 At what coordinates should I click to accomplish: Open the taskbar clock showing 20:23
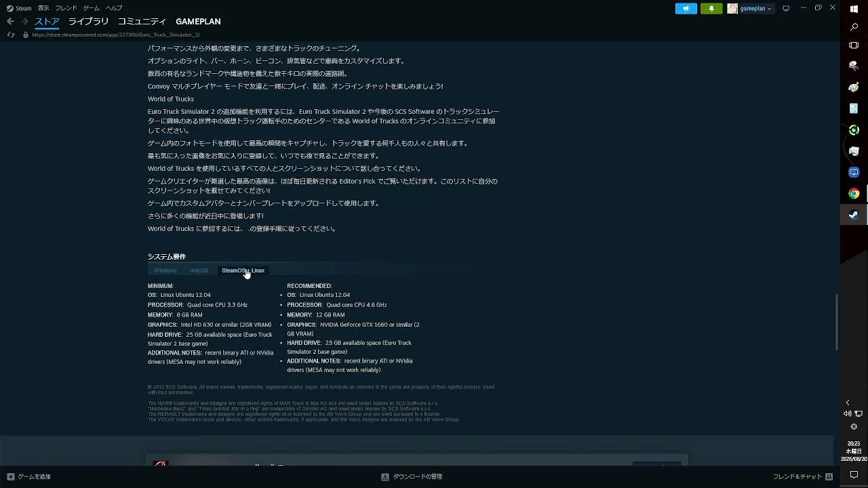coord(854,451)
